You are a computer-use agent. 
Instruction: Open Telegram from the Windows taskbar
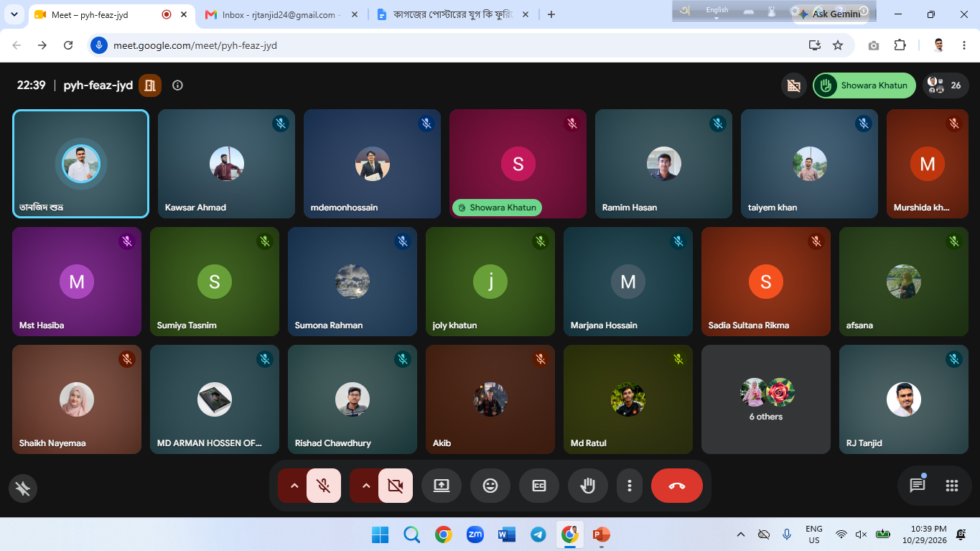point(538,534)
